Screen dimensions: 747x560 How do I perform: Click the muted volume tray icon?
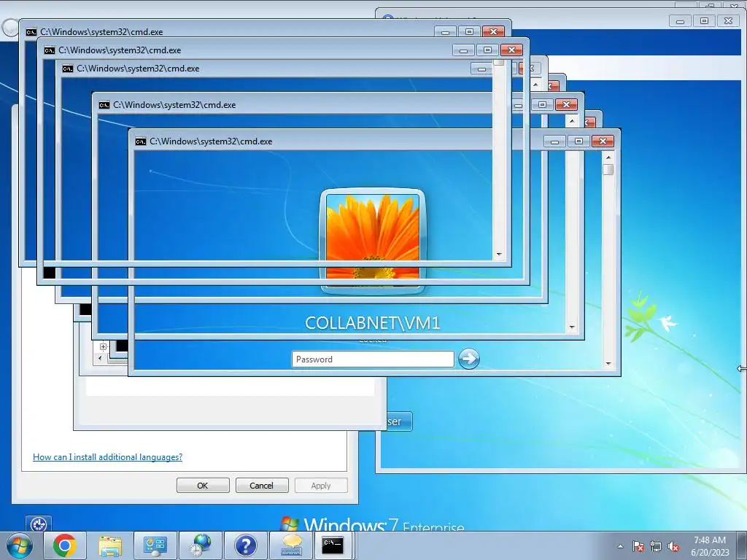pyautogui.click(x=673, y=546)
